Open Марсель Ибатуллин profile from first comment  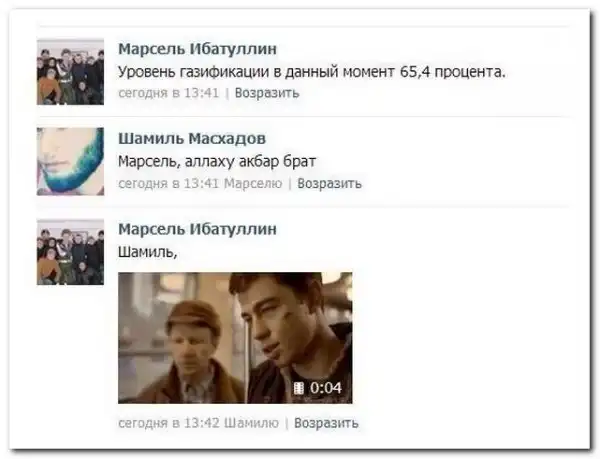pos(197,49)
